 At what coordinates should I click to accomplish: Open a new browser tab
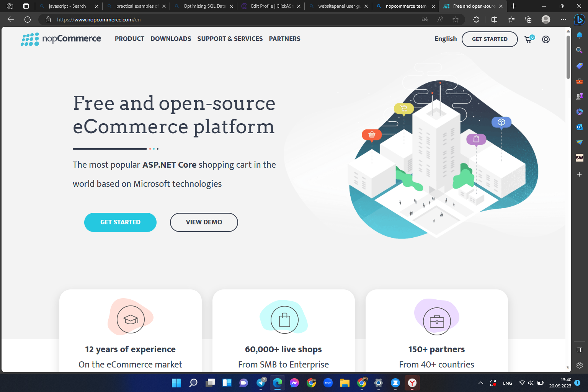(x=514, y=6)
